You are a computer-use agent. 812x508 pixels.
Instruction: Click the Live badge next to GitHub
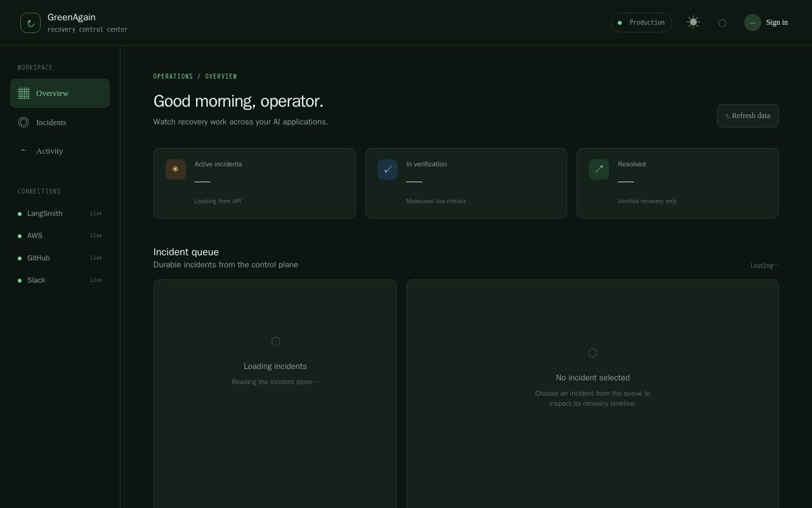tap(96, 258)
